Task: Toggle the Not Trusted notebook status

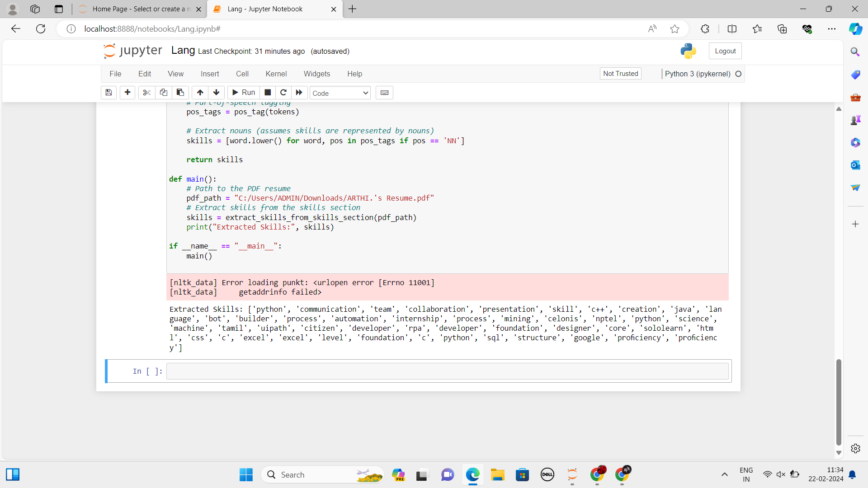Action: tap(620, 74)
